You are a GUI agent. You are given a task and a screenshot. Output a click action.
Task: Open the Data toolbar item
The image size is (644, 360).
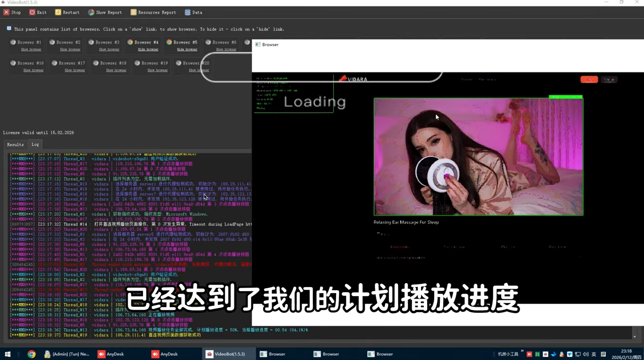click(x=193, y=13)
